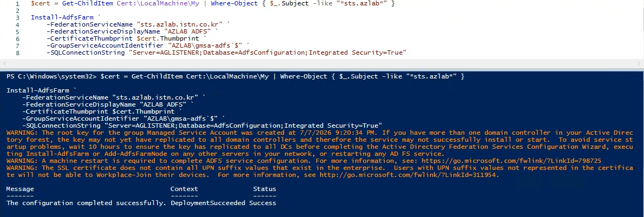
Task: Click the horizontal scrollbar track in script pane
Action: tap(322, 63)
